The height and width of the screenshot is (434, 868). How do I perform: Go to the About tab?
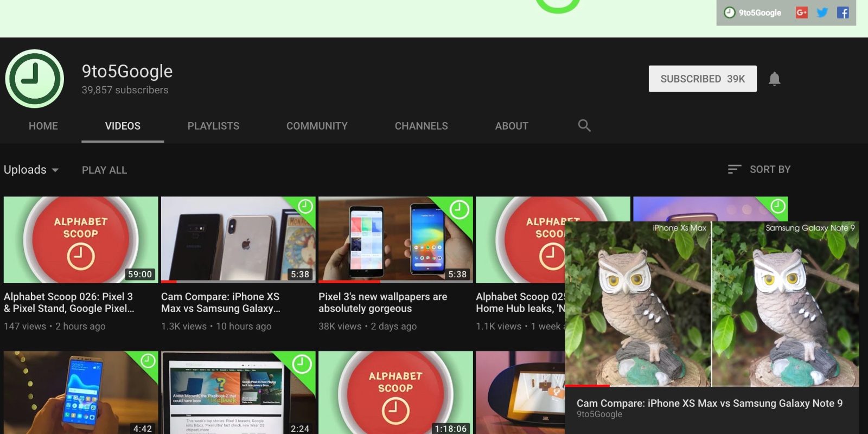click(x=511, y=126)
